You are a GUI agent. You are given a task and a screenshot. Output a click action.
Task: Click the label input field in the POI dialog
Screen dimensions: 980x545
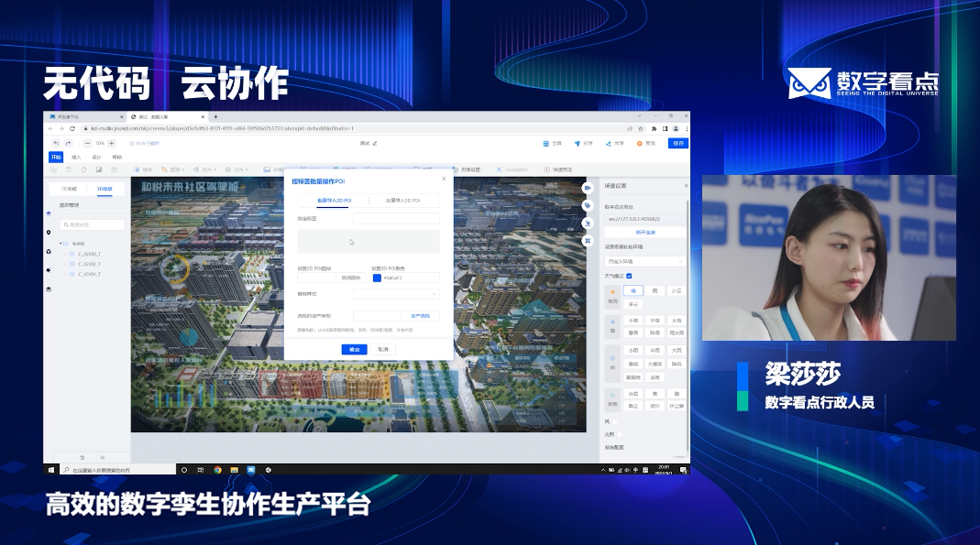396,218
